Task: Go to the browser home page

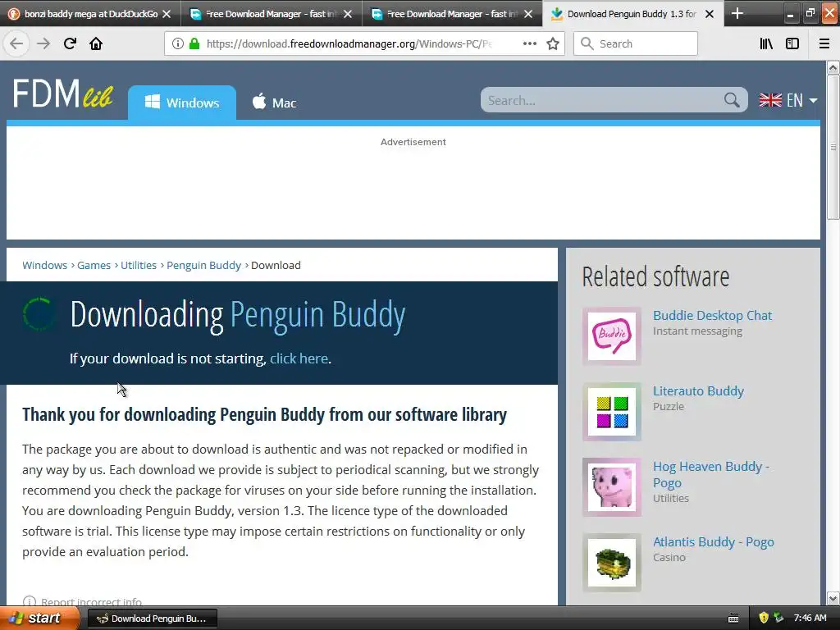Action: click(x=96, y=43)
